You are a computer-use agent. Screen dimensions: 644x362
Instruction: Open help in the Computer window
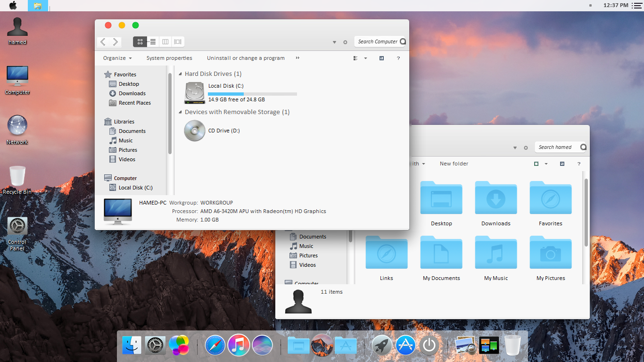click(x=398, y=58)
